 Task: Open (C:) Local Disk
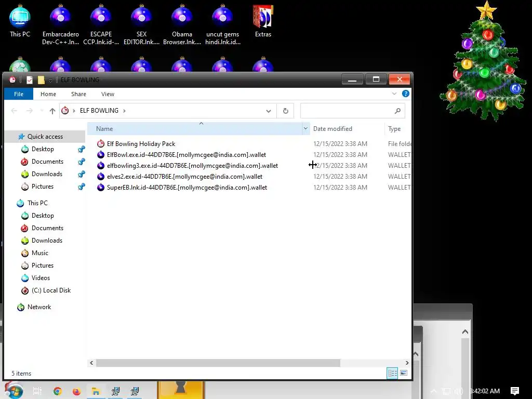pos(51,290)
